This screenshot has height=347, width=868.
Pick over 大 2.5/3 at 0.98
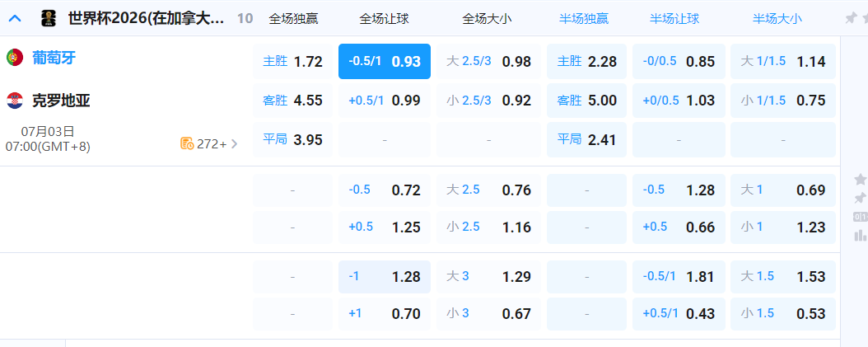pyautogui.click(x=489, y=62)
